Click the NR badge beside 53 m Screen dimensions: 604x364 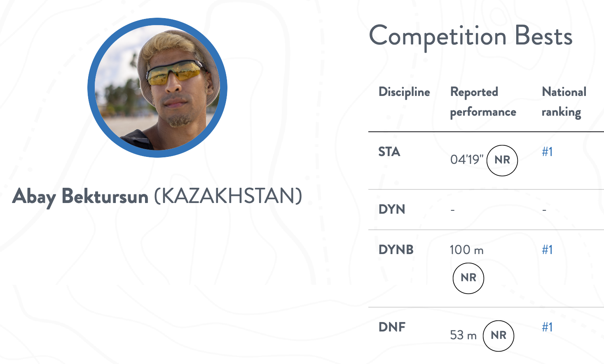[x=498, y=336]
